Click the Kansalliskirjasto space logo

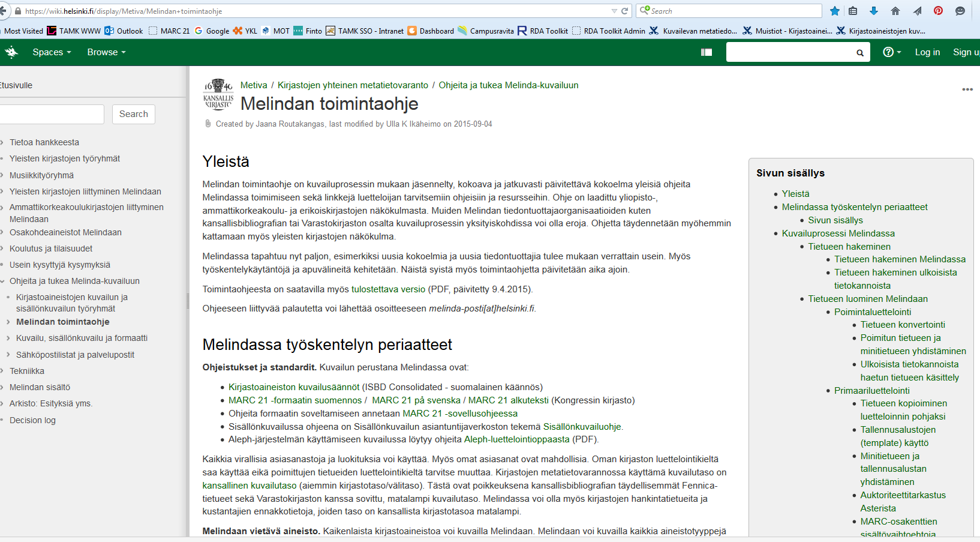pyautogui.click(x=218, y=94)
